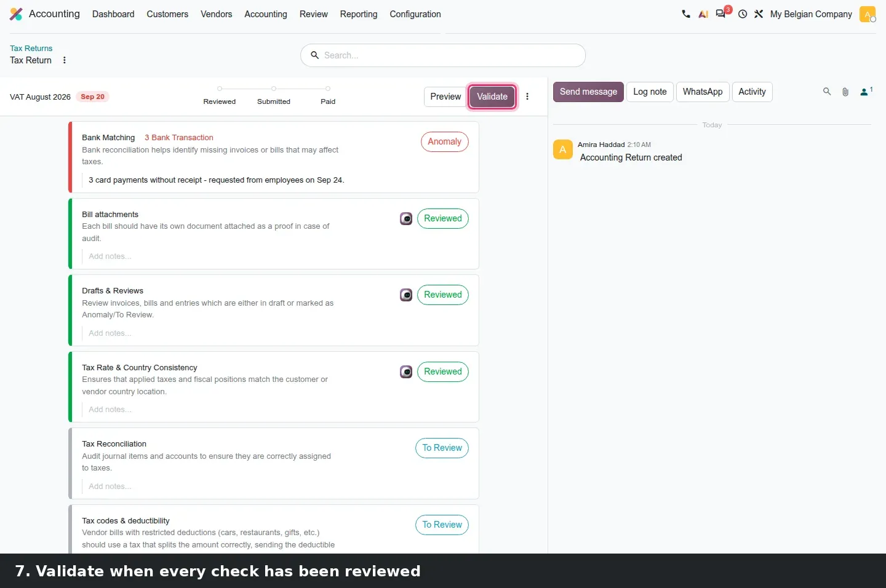Screen dimensions: 886x588
Task: Click the Send message button
Action: 588,92
